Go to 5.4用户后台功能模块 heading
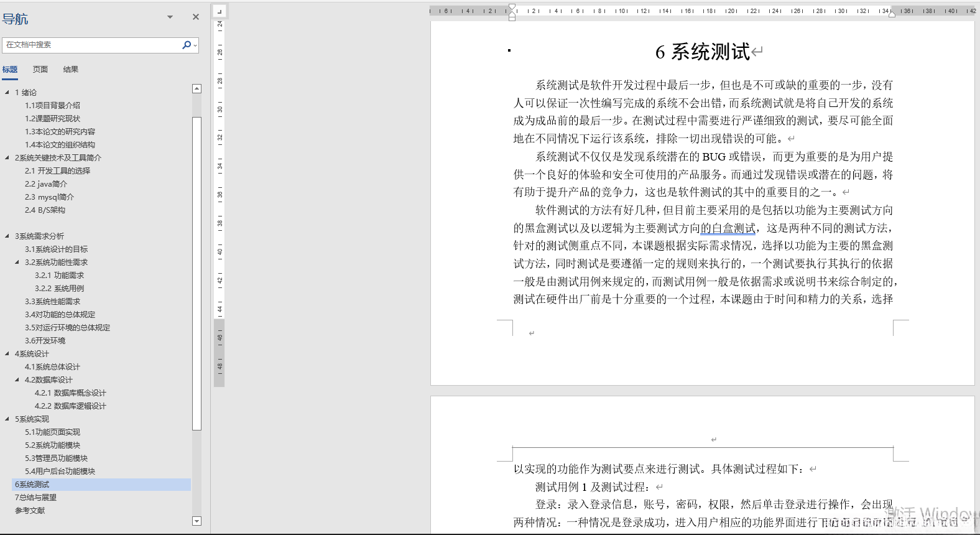Viewport: 980px width, 535px height. click(60, 472)
